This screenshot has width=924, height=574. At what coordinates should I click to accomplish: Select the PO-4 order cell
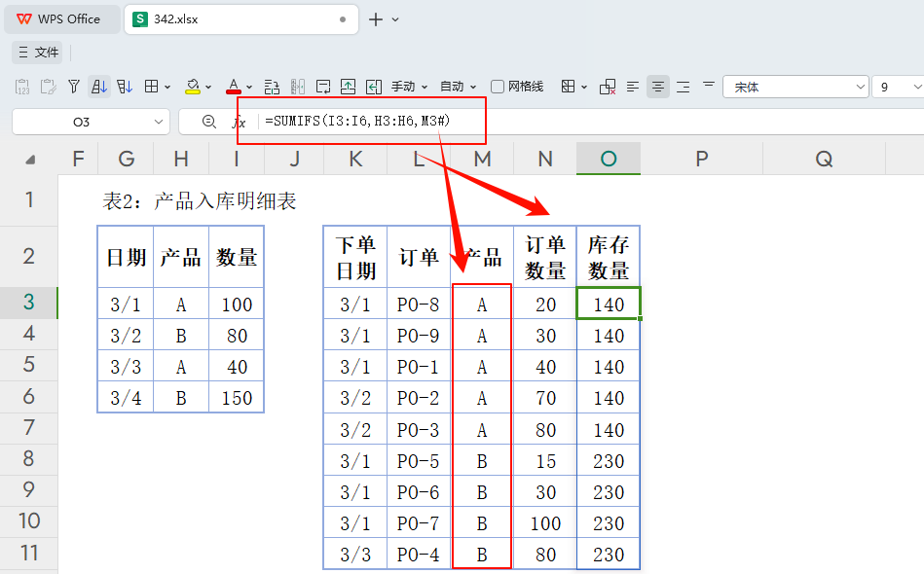(419, 555)
